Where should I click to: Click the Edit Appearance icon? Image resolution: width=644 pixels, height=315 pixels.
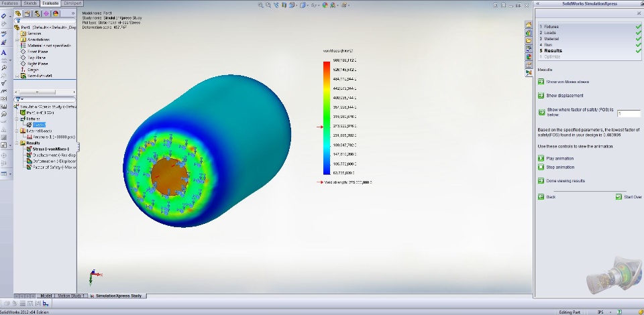click(325, 5)
